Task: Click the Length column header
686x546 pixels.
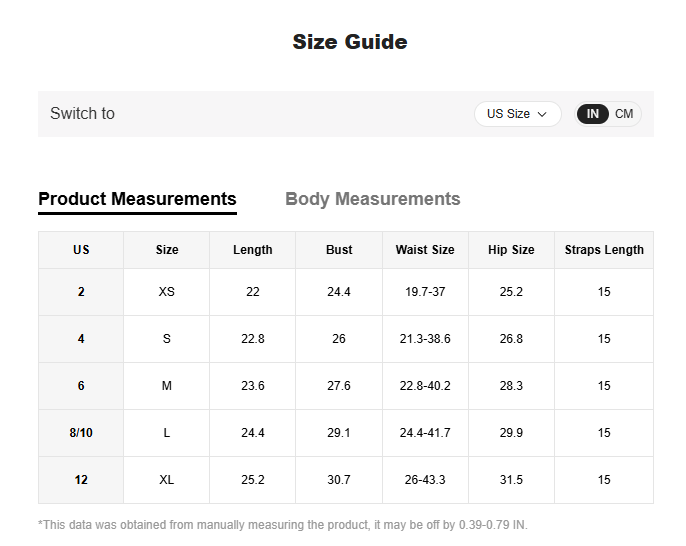Action: point(252,250)
